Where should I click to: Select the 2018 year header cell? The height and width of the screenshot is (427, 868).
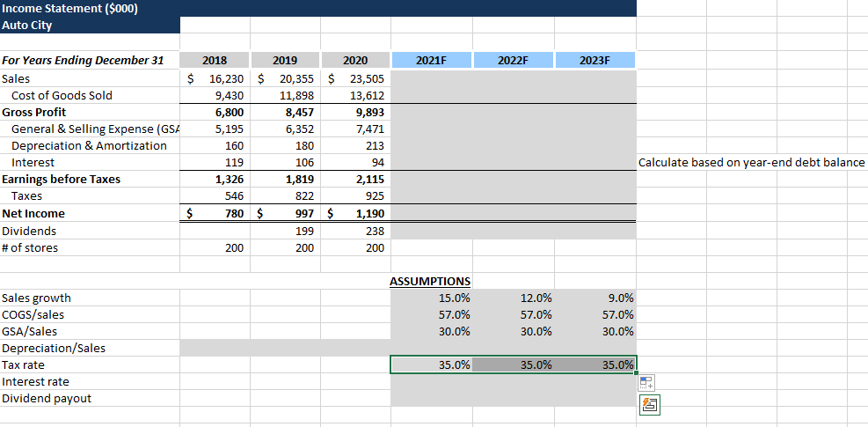(x=215, y=61)
